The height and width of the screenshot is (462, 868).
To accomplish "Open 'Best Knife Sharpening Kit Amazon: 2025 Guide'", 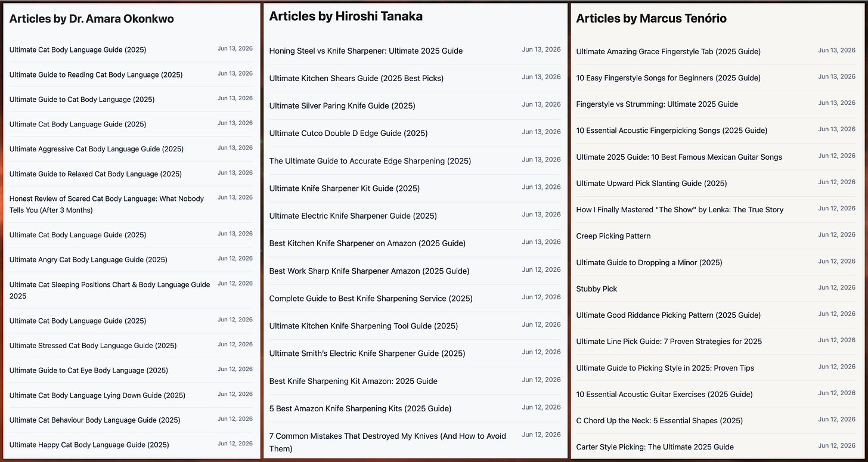I will (x=354, y=381).
